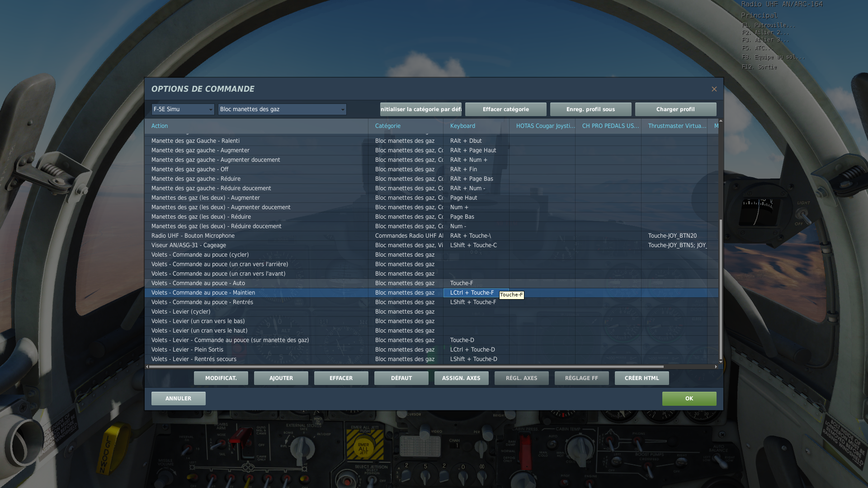Click the reset category to default button
This screenshot has width=868, height=488.
click(420, 109)
